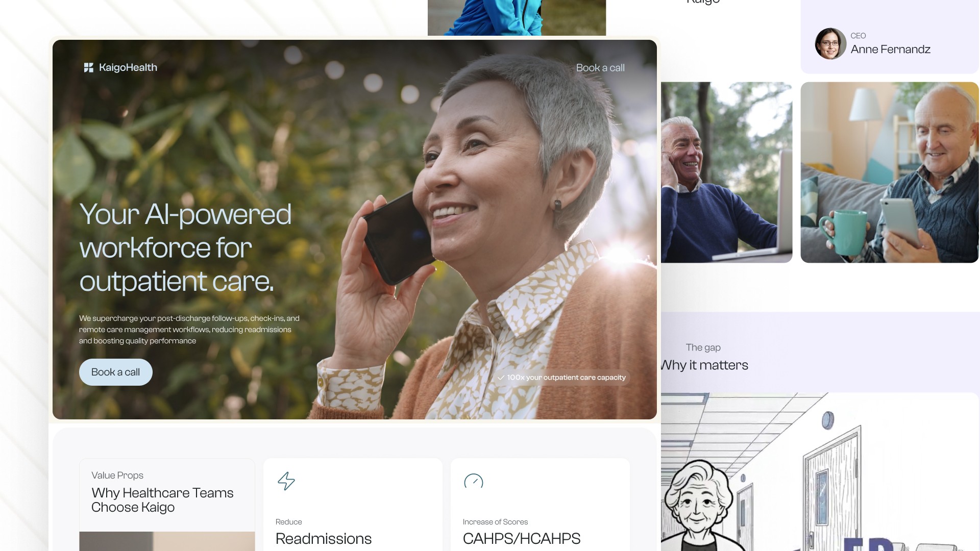Click the man holding mug and phone photo
This screenshot has height=551, width=980.
tap(890, 172)
